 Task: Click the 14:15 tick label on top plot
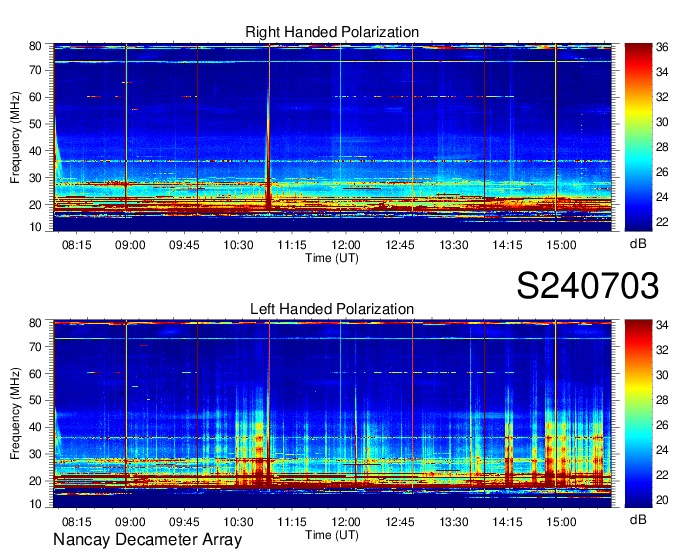tap(507, 245)
